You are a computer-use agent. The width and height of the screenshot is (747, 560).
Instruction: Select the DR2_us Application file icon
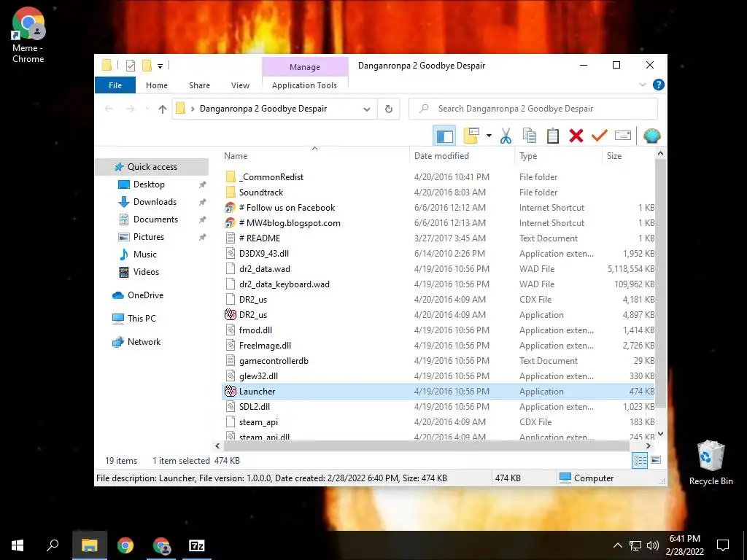click(231, 315)
